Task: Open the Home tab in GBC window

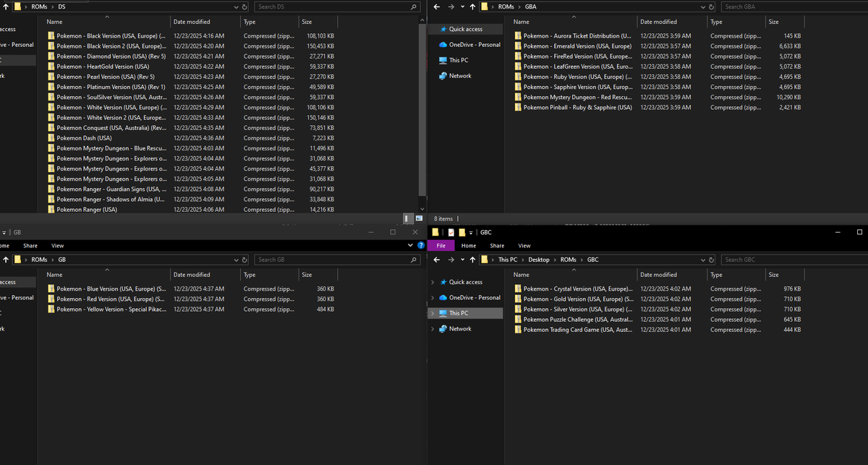Action: pos(469,246)
